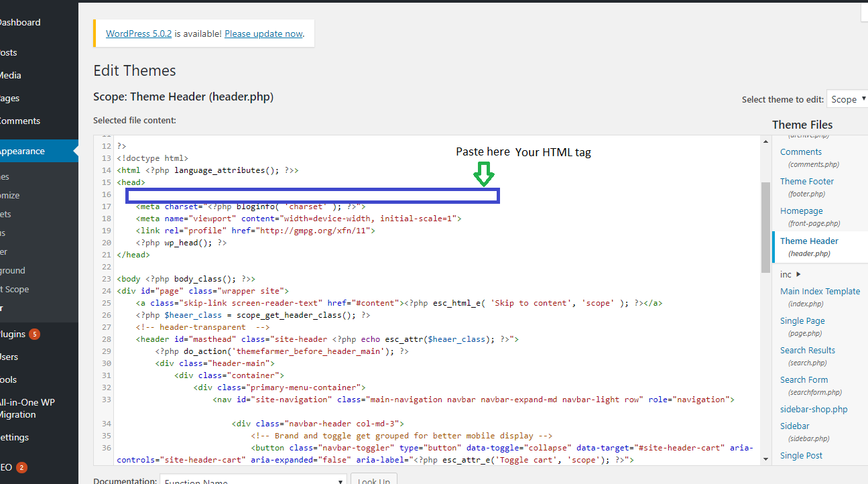The width and height of the screenshot is (868, 484).
Task: Open the Theme Footer file
Action: (807, 181)
